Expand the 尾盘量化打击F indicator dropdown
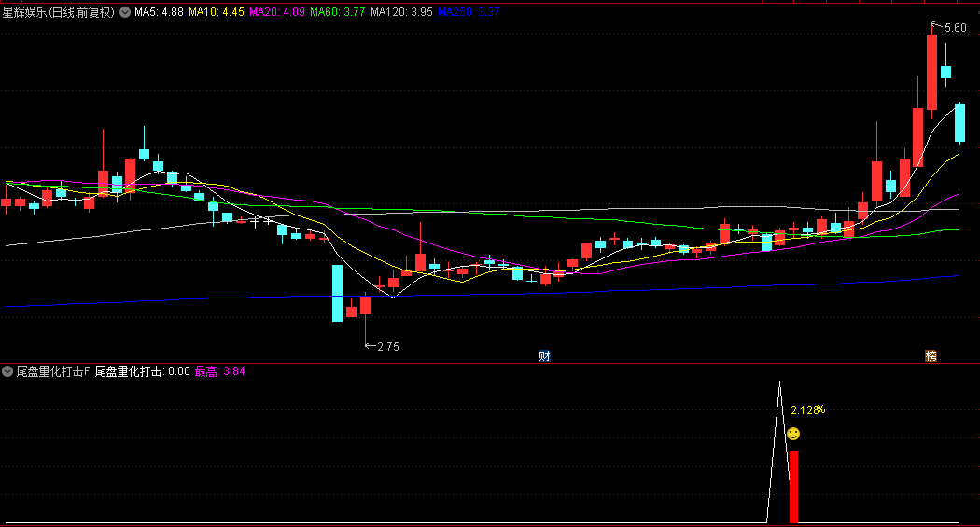 tap(7, 371)
